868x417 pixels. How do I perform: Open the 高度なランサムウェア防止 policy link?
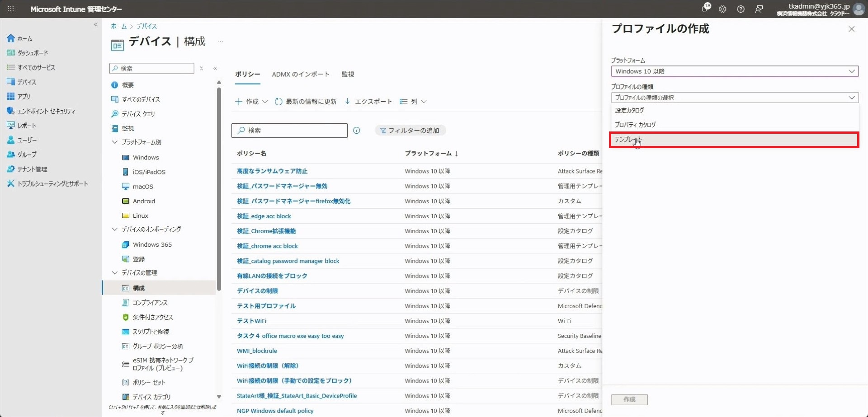pyautogui.click(x=272, y=171)
